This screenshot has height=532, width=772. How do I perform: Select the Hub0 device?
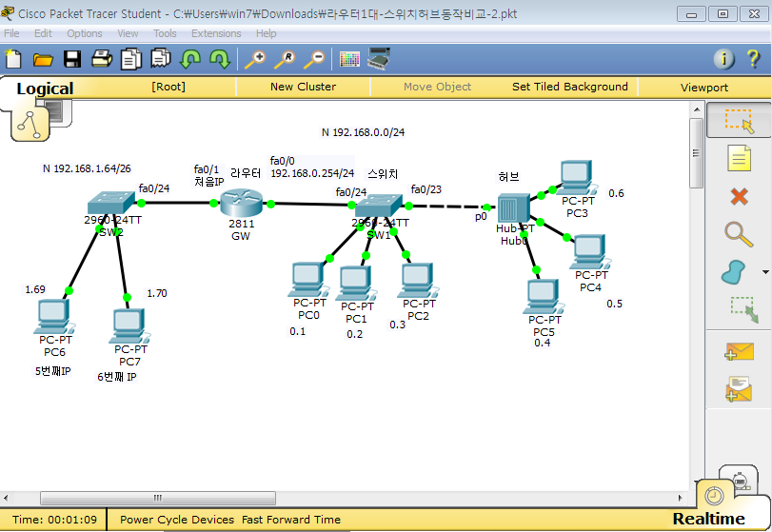pos(513,208)
